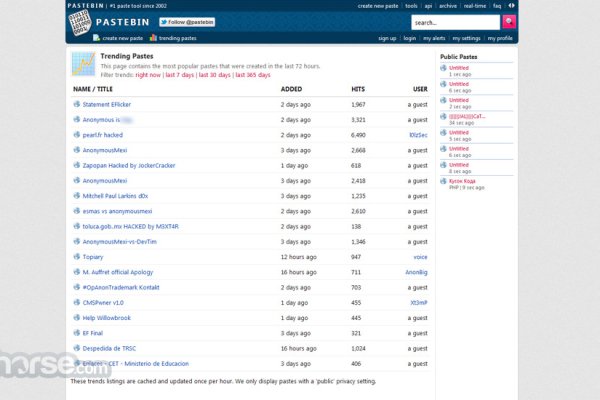Open the tools menu item
The image size is (600, 400).
412,5
